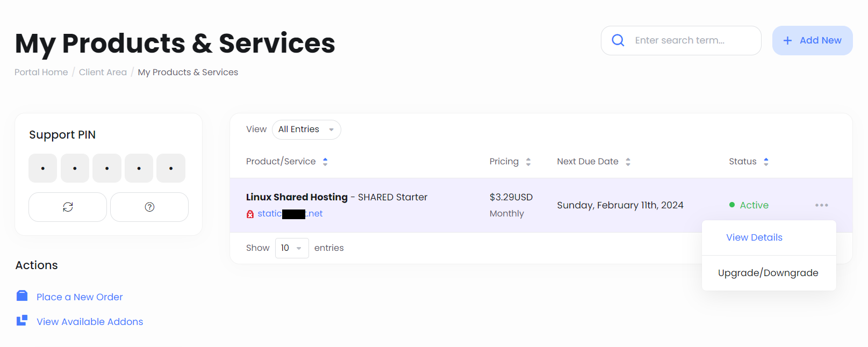Viewport: 868px width, 347px height.
Task: Open the All Entries view dropdown
Action: (x=306, y=129)
